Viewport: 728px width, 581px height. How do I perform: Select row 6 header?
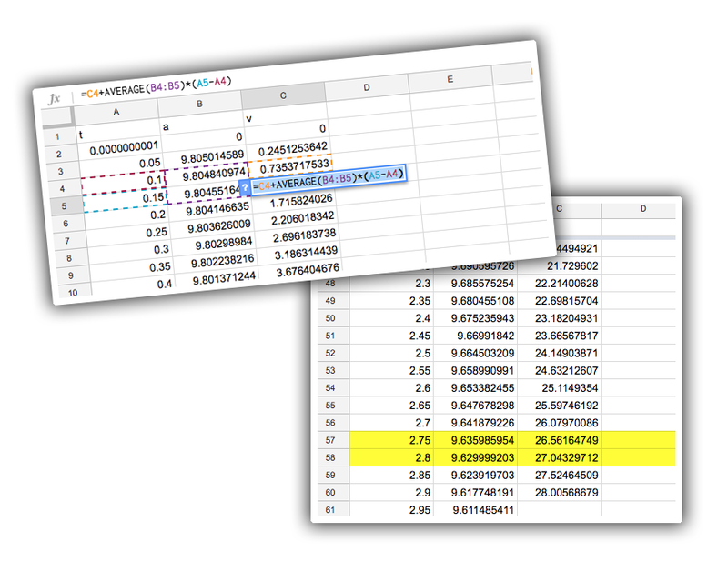(x=66, y=224)
